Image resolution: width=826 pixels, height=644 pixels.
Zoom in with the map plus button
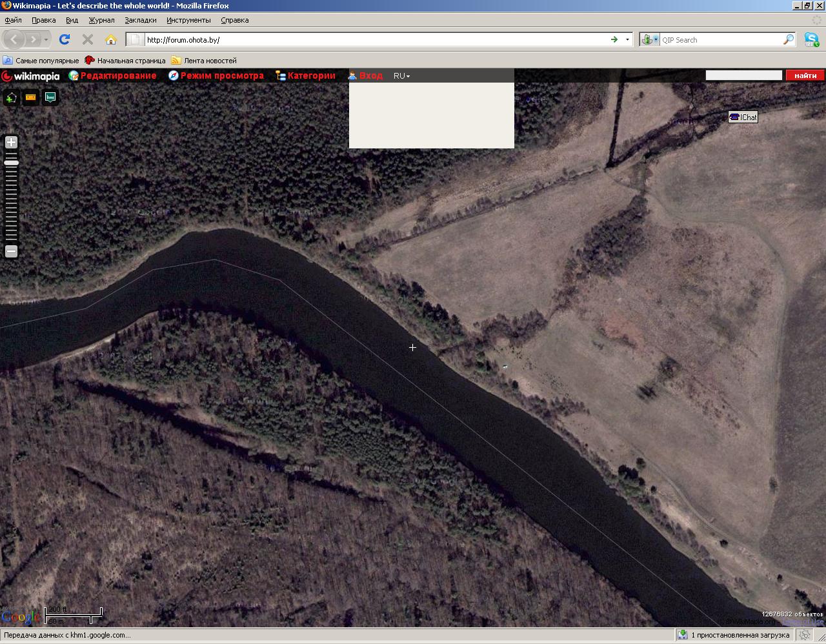(11, 142)
